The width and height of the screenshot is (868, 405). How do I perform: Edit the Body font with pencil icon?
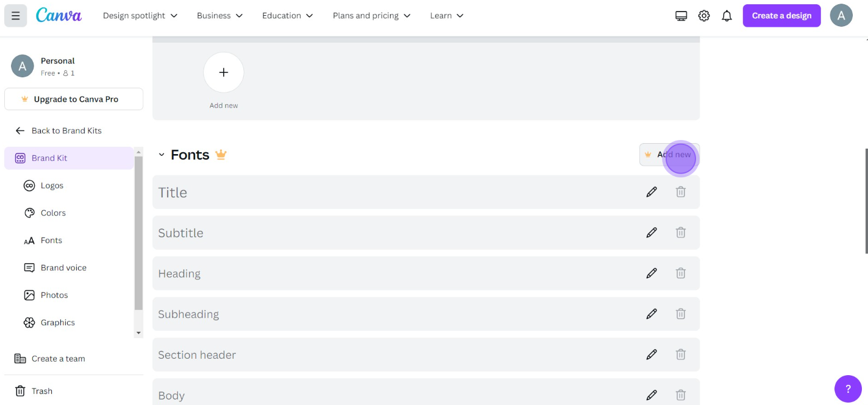tap(652, 395)
